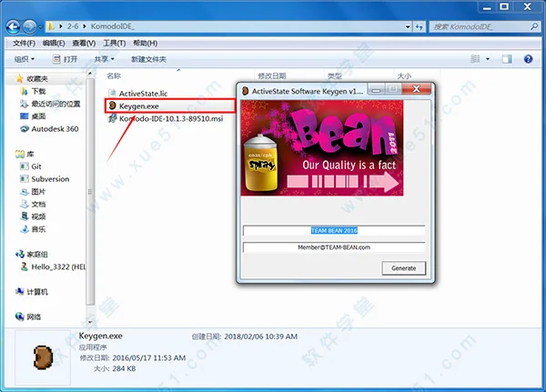Image resolution: width=546 pixels, height=392 pixels.
Task: Sort by 类型 column header
Action: click(x=334, y=75)
